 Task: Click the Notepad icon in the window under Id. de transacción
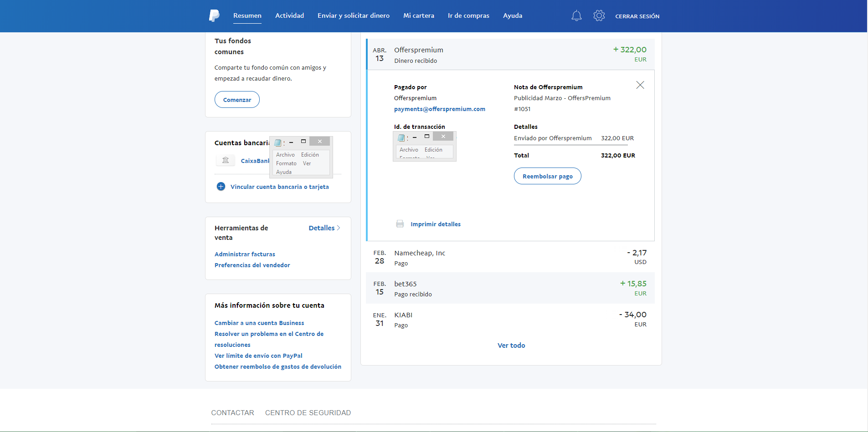click(x=401, y=137)
